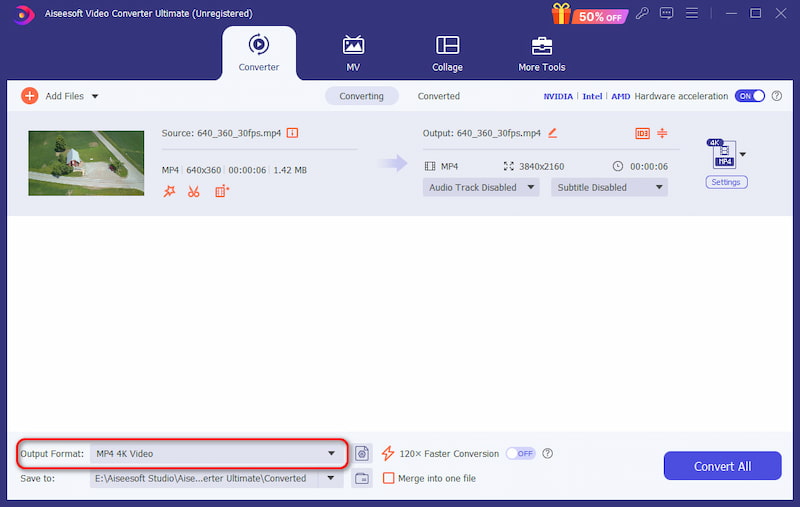Click the 1.42 MB file size

[290, 170]
